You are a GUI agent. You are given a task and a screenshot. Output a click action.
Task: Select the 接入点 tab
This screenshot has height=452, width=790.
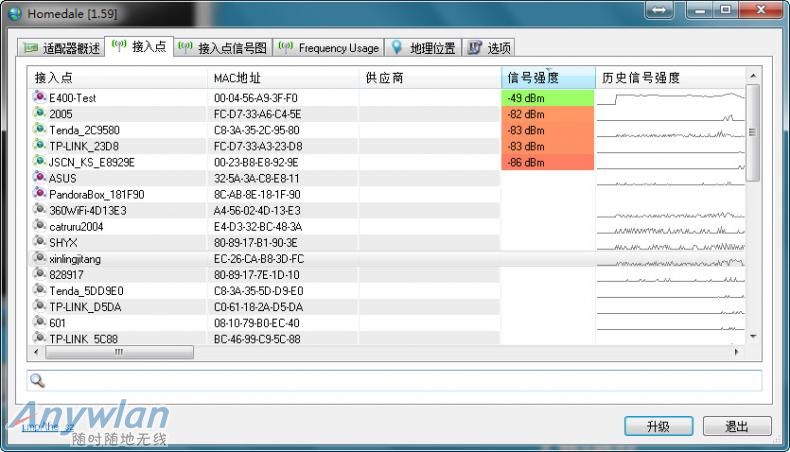139,46
